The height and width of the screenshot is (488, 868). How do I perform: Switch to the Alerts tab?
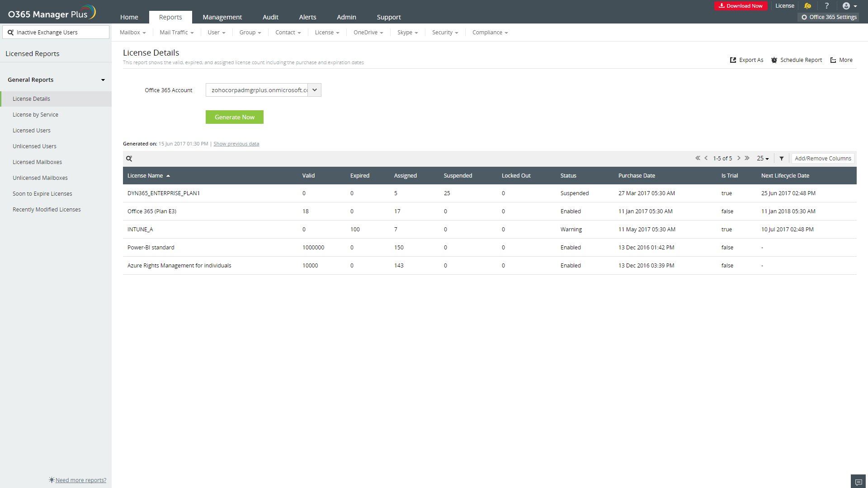pyautogui.click(x=307, y=17)
